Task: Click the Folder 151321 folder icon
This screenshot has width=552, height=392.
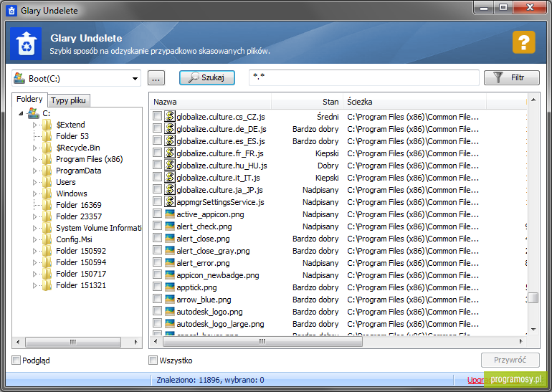Action: [x=47, y=285]
